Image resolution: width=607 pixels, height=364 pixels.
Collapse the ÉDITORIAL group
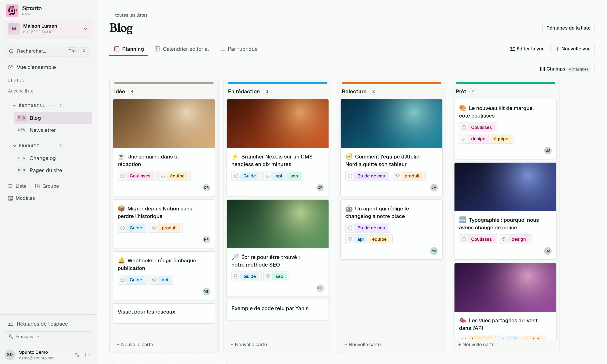tap(14, 106)
